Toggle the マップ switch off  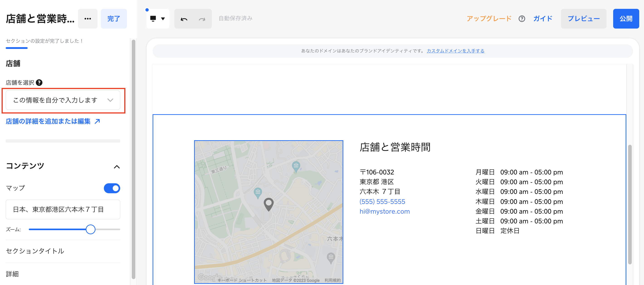click(112, 188)
